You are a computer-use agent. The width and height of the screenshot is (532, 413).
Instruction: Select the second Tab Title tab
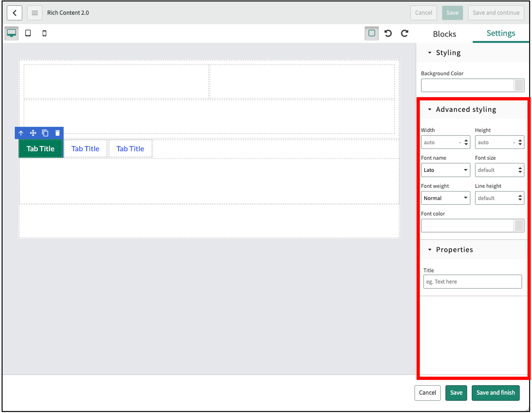(x=85, y=149)
